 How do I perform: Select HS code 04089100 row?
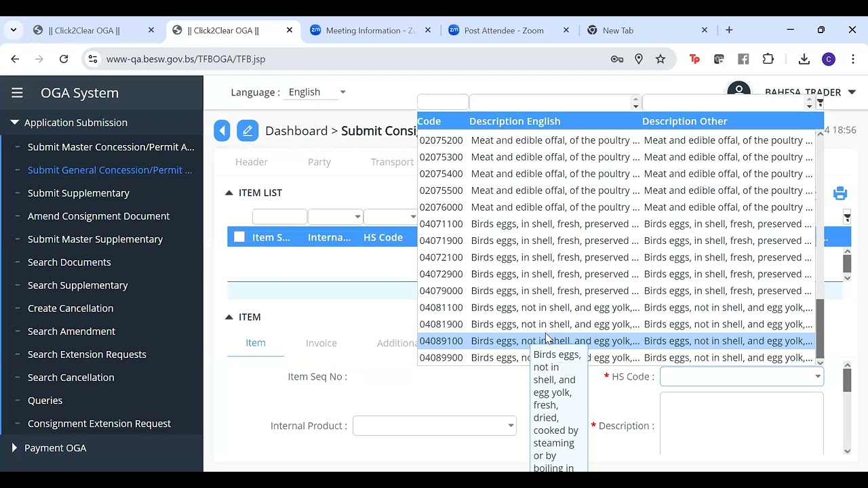click(616, 341)
